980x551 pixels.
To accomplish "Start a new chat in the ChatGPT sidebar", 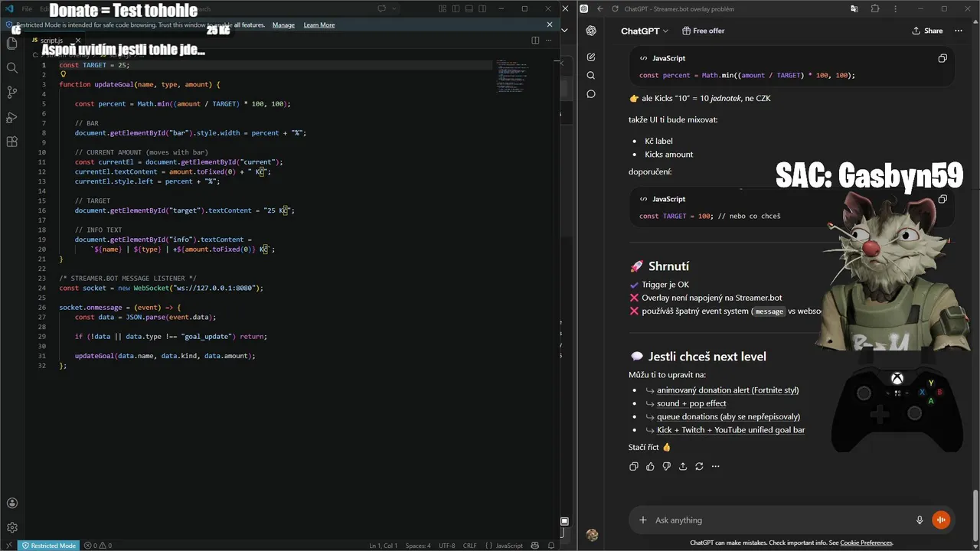I will (x=591, y=57).
